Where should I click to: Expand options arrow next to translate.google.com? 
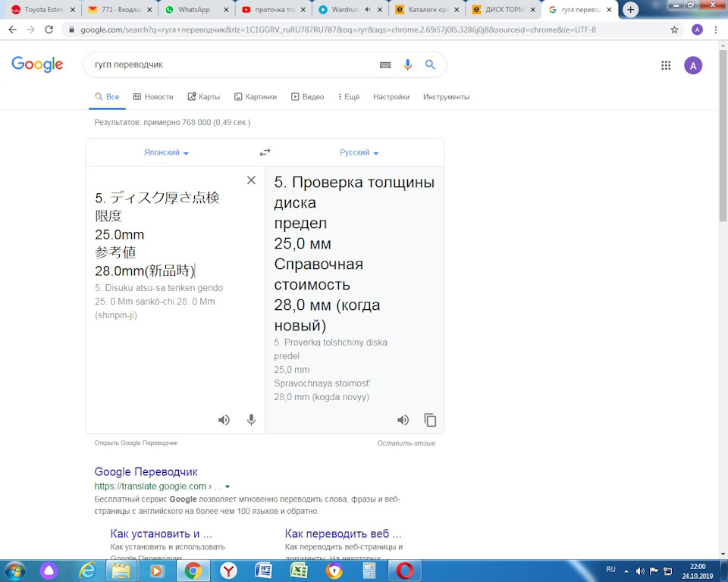coord(227,487)
